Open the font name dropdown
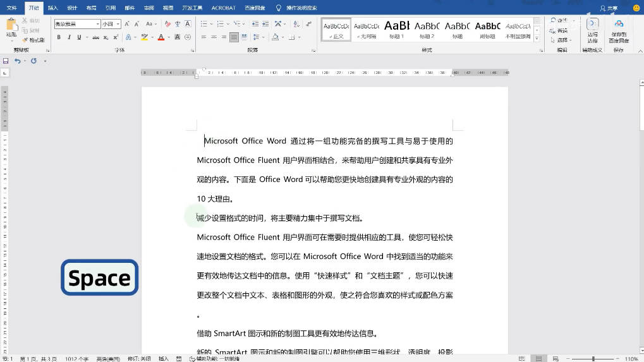 (98, 24)
